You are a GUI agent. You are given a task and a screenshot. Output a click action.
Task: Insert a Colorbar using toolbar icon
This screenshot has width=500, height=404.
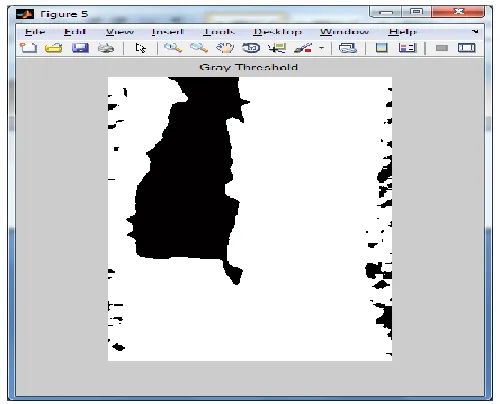coord(382,48)
